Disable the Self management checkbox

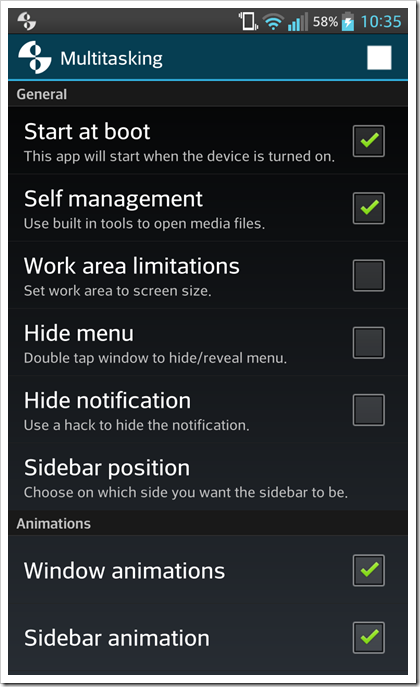tap(369, 208)
